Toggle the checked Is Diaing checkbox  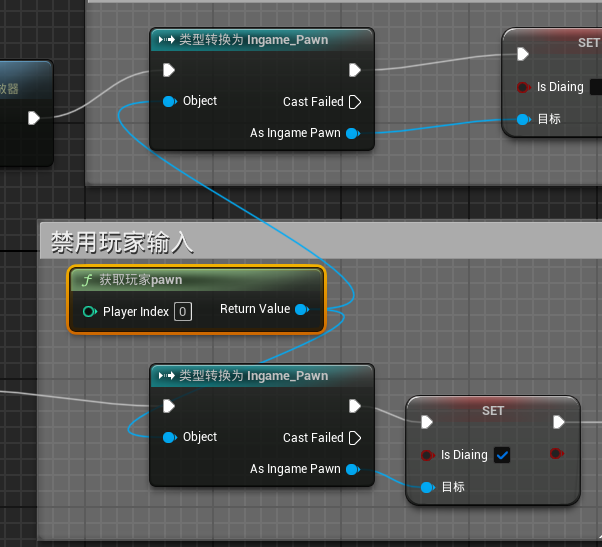[x=503, y=455]
